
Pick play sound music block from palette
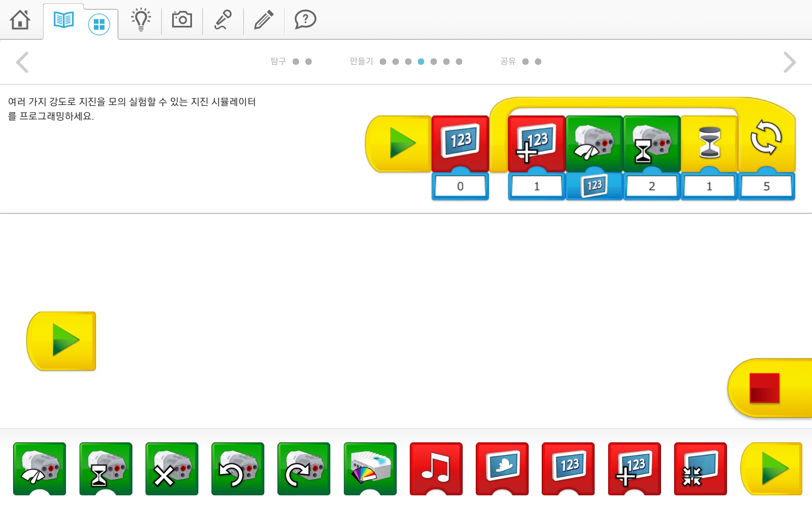tap(436, 469)
